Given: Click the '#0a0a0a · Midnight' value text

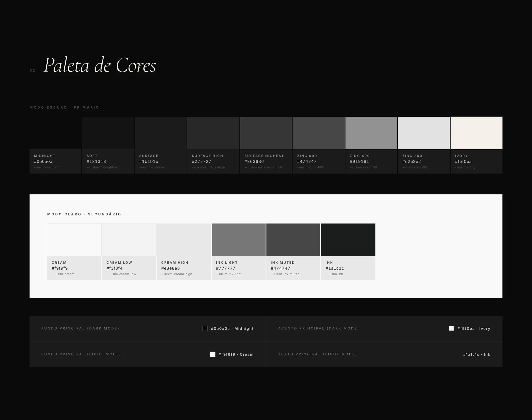Looking at the screenshot, I should point(232,329).
